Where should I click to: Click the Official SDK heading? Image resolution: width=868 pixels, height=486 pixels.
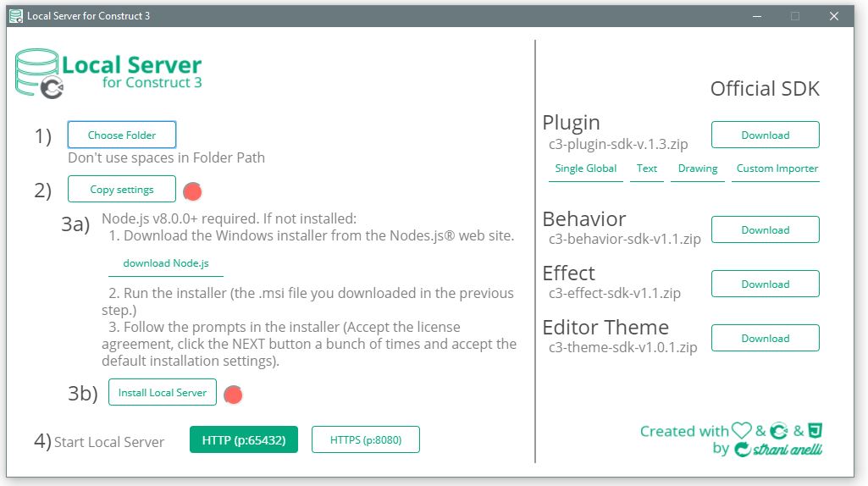[x=765, y=89]
